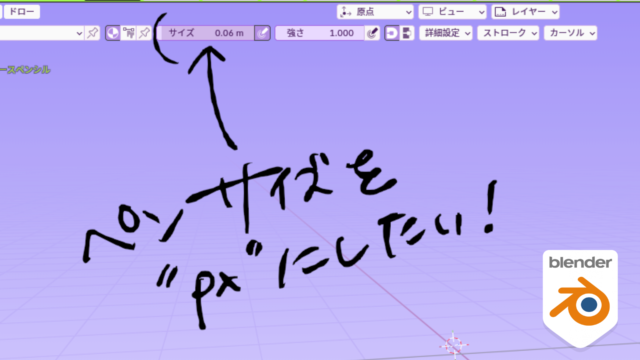Click the stacked layers icon next to it
This screenshot has height=360, width=640.
[x=407, y=33]
